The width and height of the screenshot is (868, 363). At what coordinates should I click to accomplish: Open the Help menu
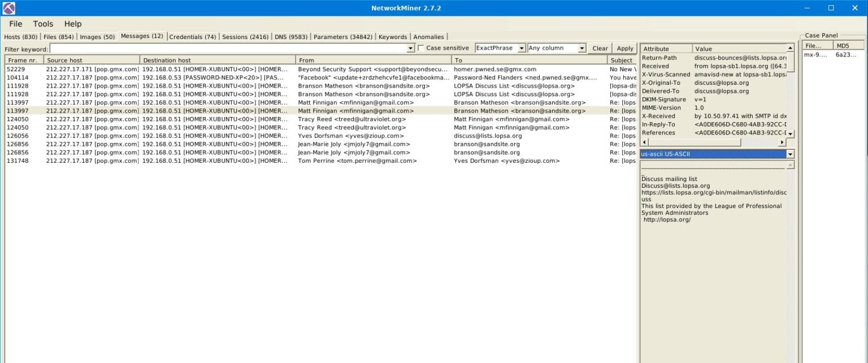point(72,24)
